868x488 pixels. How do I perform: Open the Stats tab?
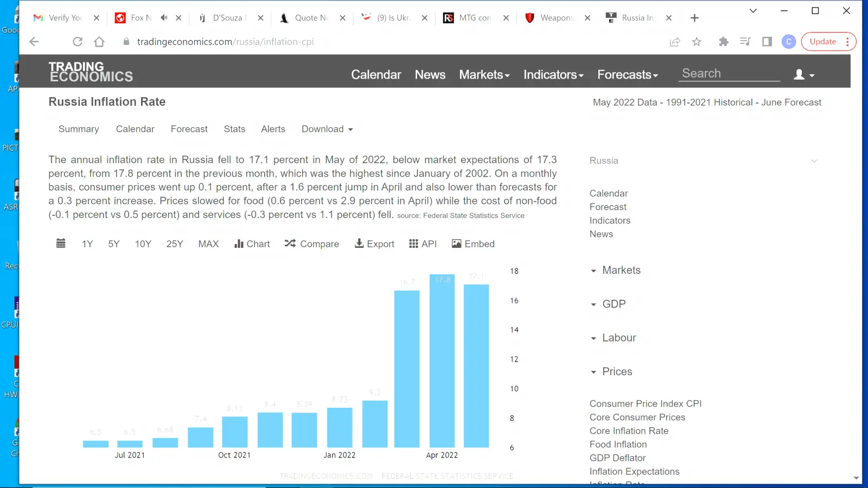[234, 129]
